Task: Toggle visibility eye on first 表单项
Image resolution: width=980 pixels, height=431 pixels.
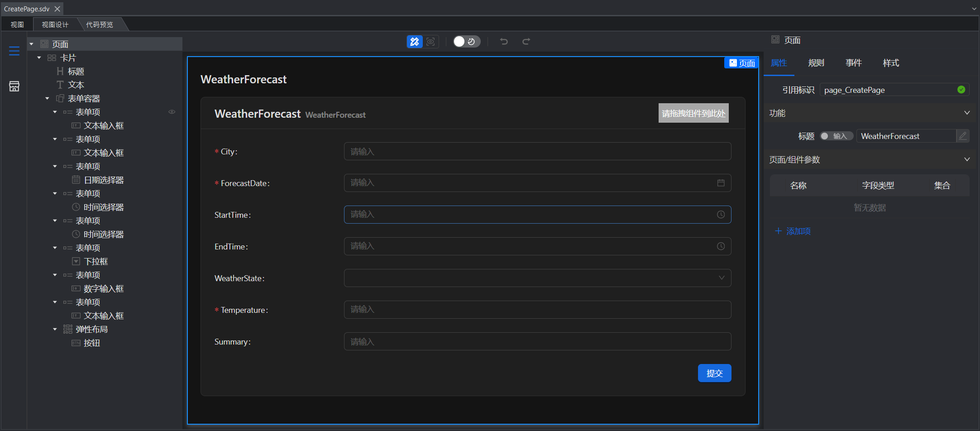Action: pos(172,112)
